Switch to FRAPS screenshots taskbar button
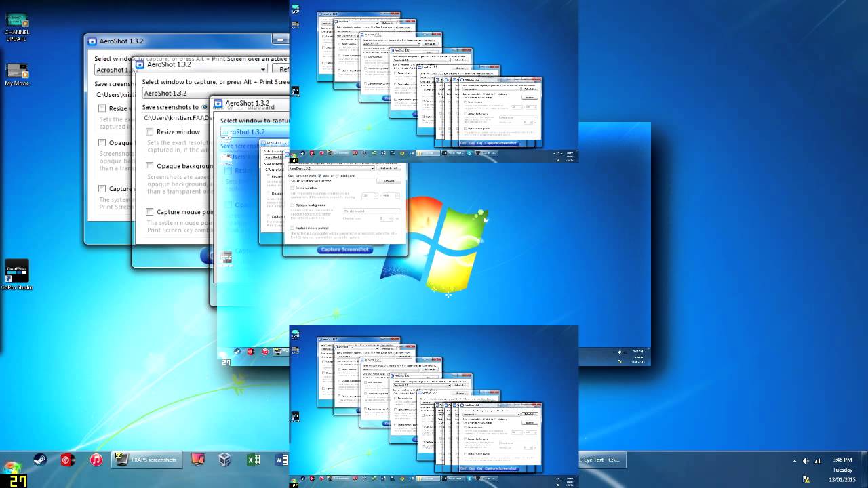The width and height of the screenshot is (868, 488). pyautogui.click(x=146, y=460)
